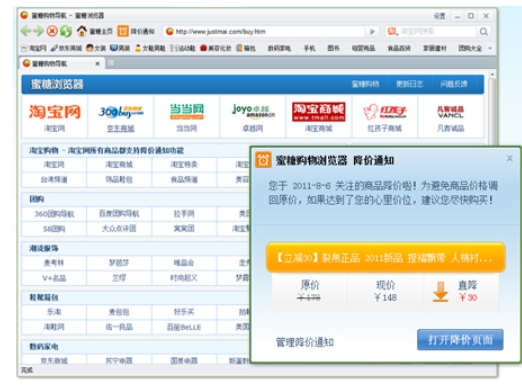Open 百丽BeLLE link
Viewport: 522px width, 387px height.
[184, 327]
